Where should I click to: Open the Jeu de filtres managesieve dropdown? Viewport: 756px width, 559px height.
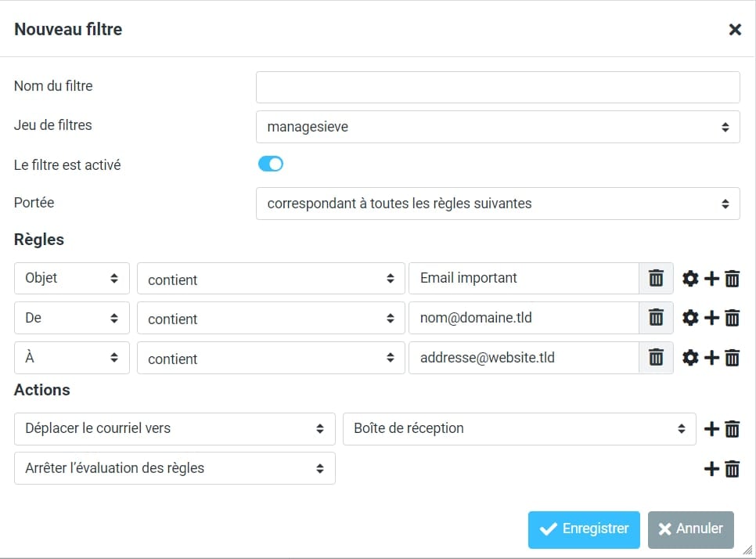pyautogui.click(x=498, y=127)
